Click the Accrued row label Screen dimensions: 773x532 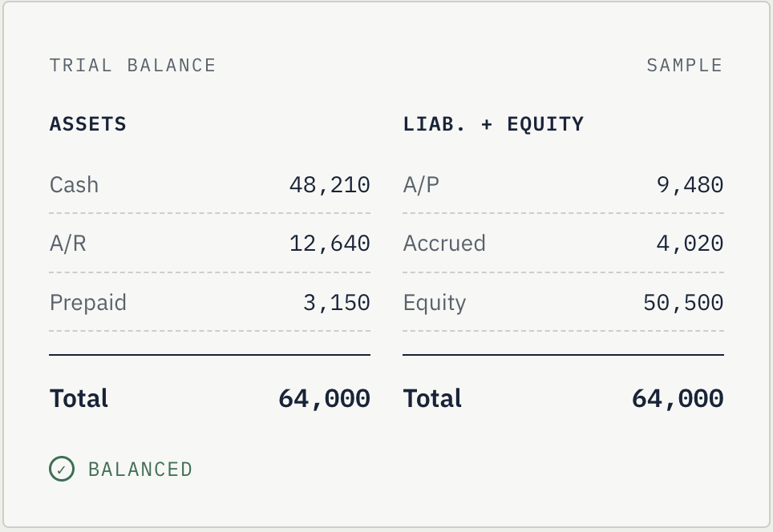(x=444, y=244)
